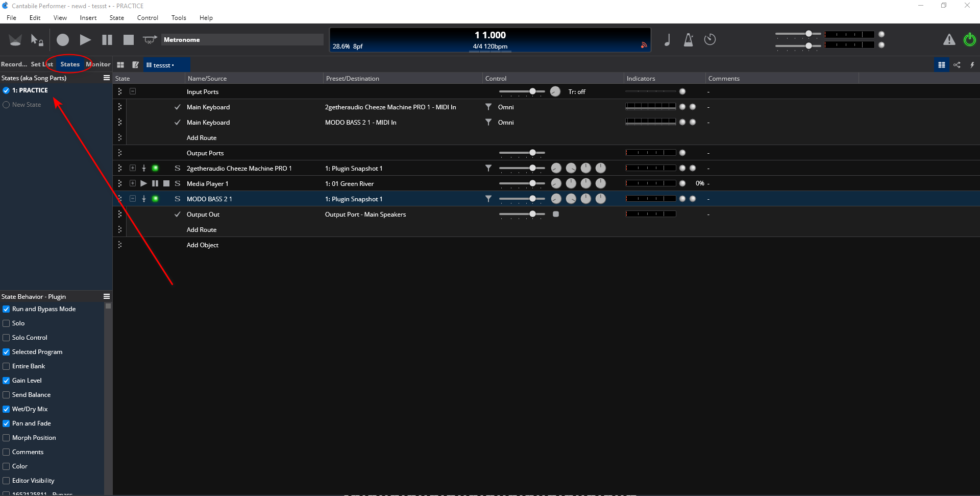Toggle the green audio engine power button

click(x=969, y=40)
